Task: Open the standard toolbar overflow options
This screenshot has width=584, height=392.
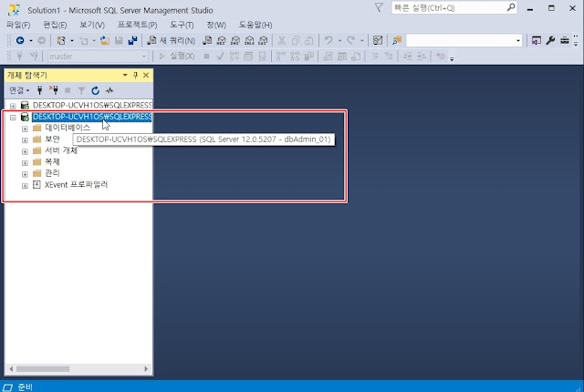Action: [x=576, y=40]
